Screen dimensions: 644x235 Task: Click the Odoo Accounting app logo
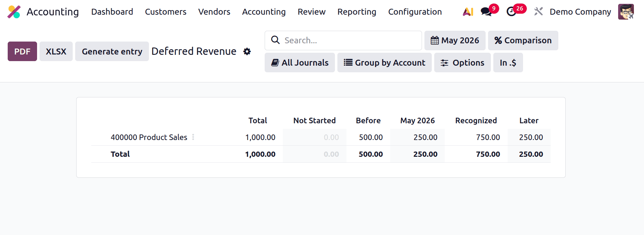pyautogui.click(x=14, y=12)
